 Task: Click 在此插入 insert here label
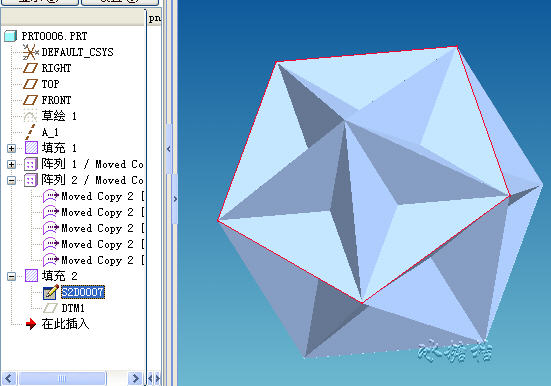65,324
